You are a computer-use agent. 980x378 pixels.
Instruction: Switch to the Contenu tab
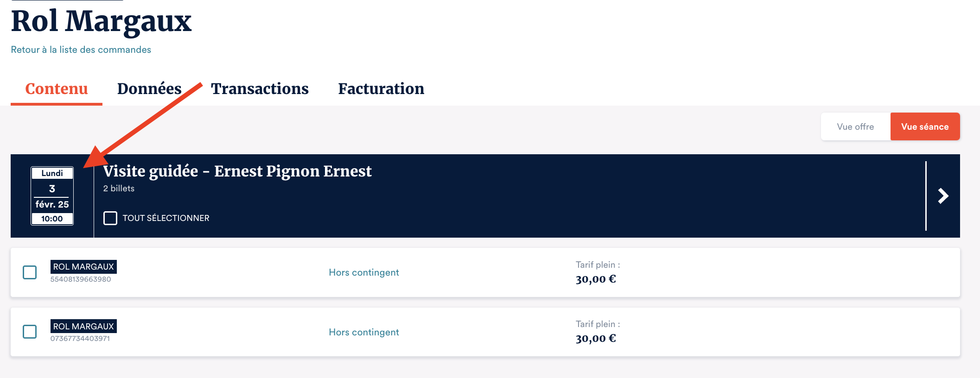click(x=57, y=88)
